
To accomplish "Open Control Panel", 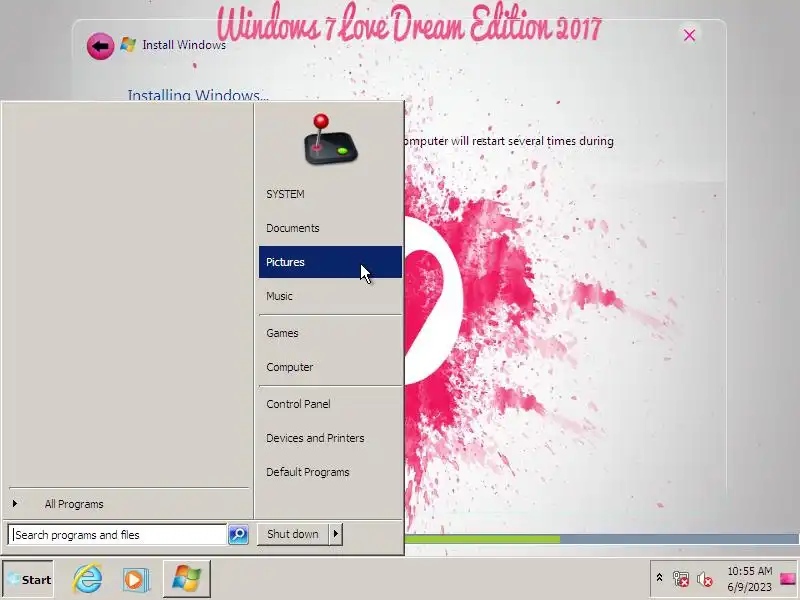I will 330,404.
